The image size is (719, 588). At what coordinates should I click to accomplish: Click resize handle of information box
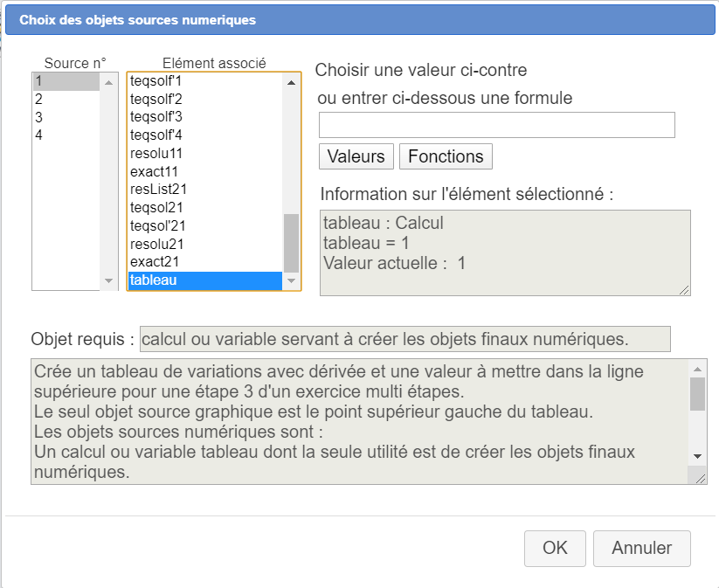click(x=684, y=289)
